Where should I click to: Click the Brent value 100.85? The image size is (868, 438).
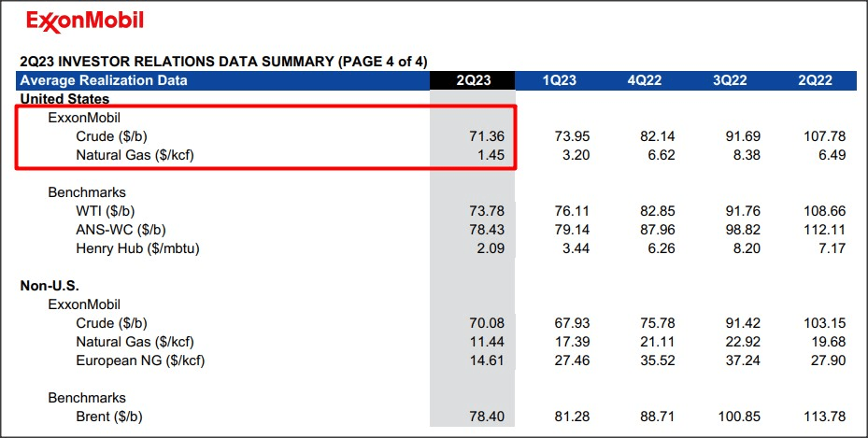(x=740, y=417)
